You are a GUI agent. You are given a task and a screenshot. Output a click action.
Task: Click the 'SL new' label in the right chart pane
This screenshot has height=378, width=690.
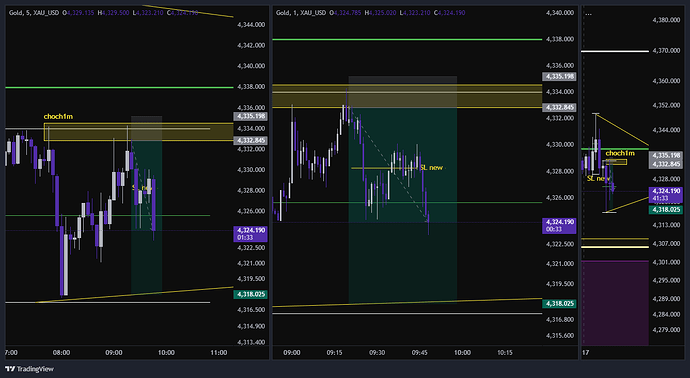click(x=598, y=179)
